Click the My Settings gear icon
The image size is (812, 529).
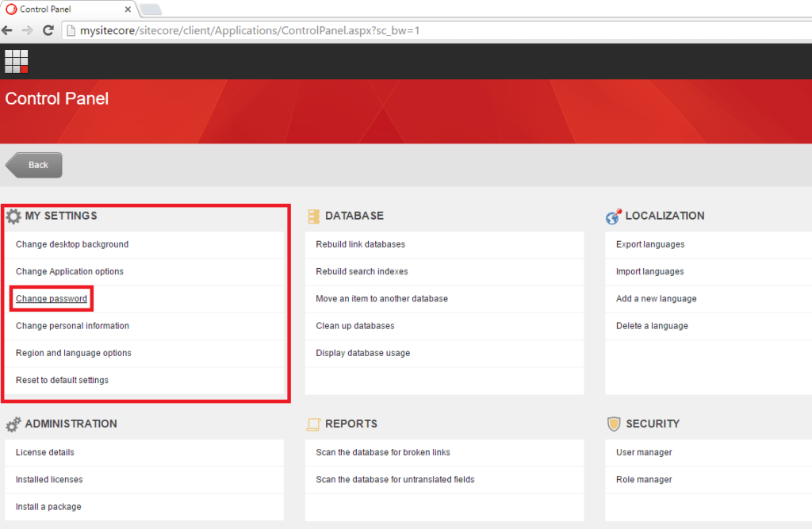tap(13, 216)
